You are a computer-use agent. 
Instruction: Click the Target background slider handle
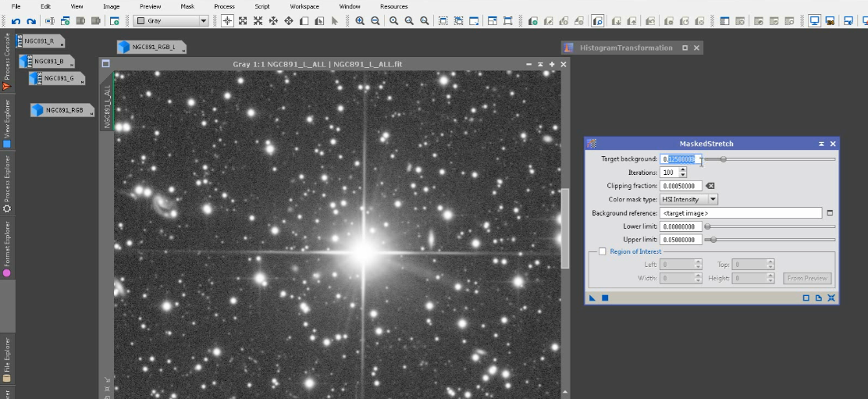(723, 159)
